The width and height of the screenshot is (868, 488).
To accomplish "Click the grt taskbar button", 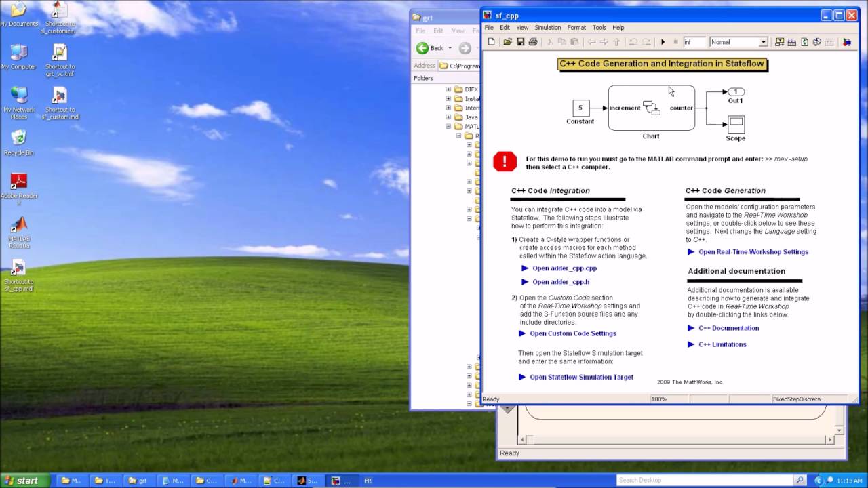I will [138, 481].
